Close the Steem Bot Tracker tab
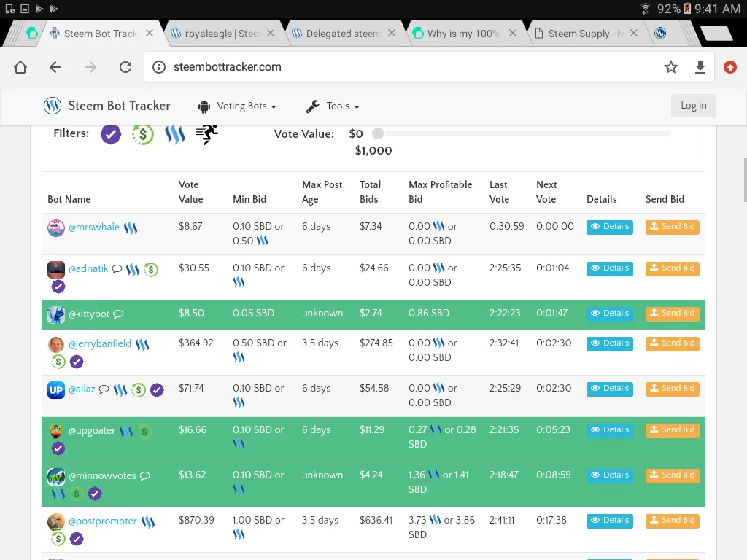 click(149, 33)
